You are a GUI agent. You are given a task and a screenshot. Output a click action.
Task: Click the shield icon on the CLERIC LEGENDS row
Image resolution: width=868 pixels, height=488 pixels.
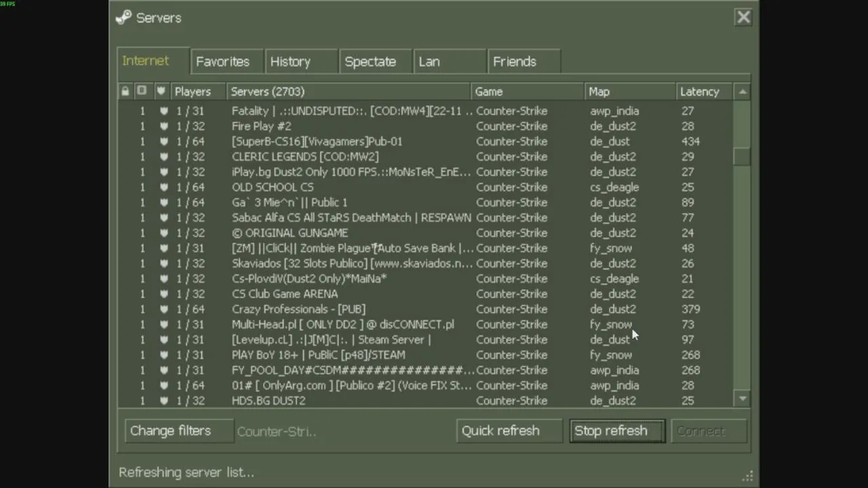pos(163,157)
